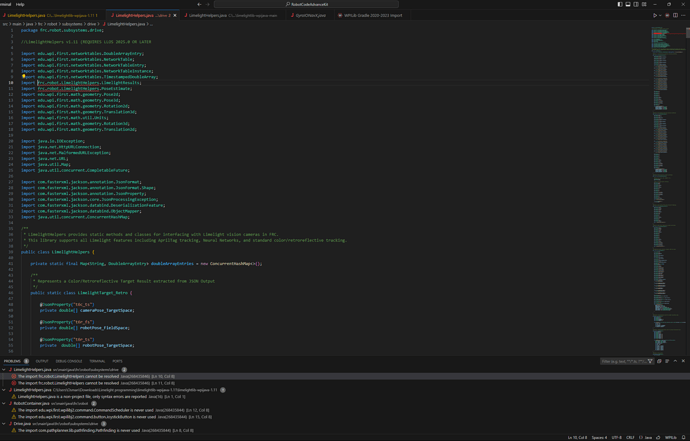Screen dimensions: 690x441
Task: Click the code minimap
Action: pos(668,189)
